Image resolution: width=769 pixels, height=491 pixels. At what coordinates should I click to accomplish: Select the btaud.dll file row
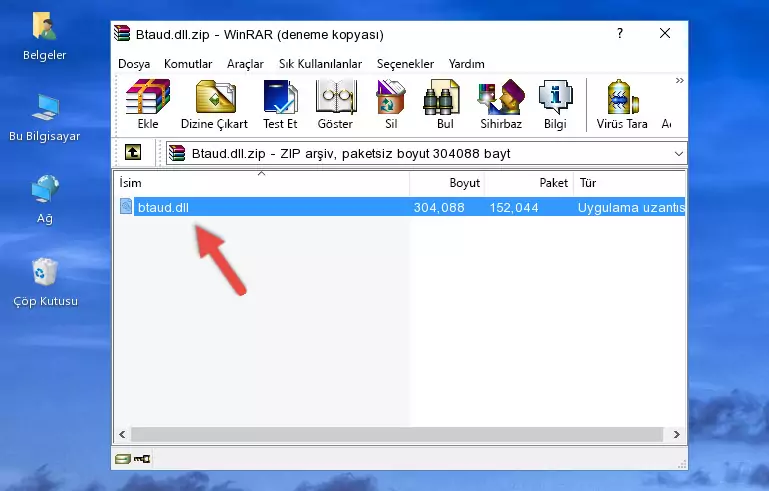400,207
